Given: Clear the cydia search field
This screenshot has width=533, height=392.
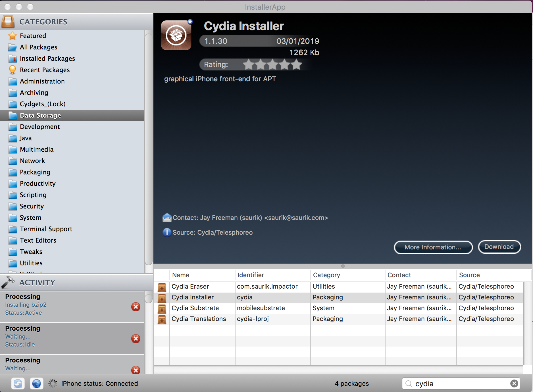Looking at the screenshot, I should click(x=514, y=383).
